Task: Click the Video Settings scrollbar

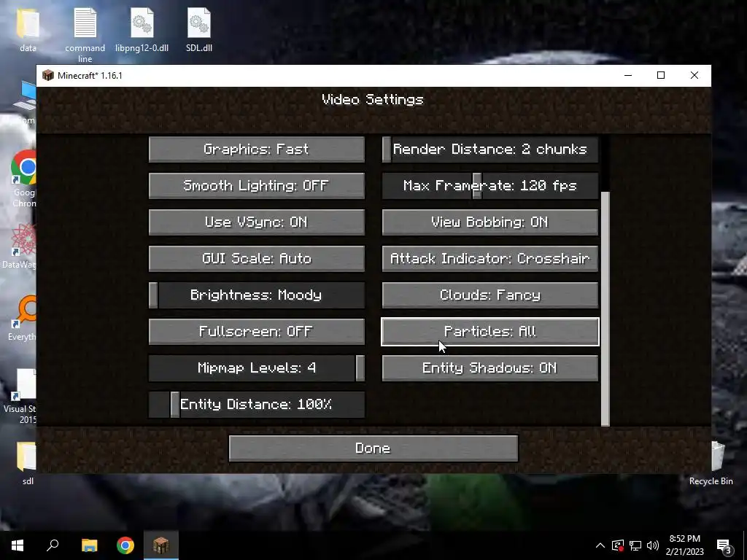Action: coord(605,308)
